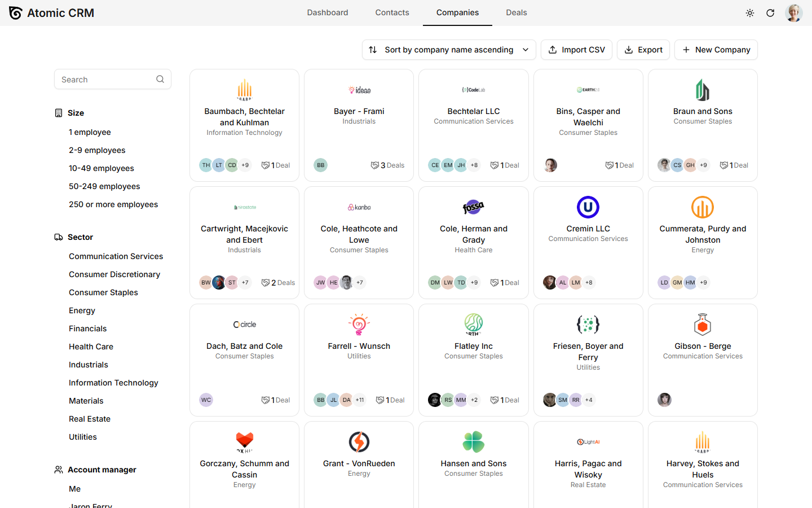Screen dimensions: 812x508
Task: Click the Flatley Inc green globe logo
Action: (x=474, y=325)
